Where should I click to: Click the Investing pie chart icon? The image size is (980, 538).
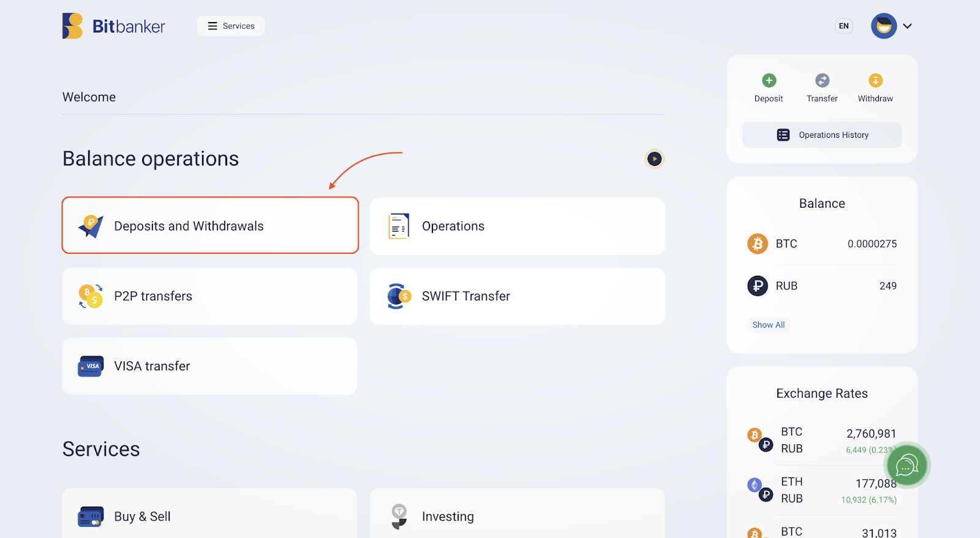click(x=399, y=517)
